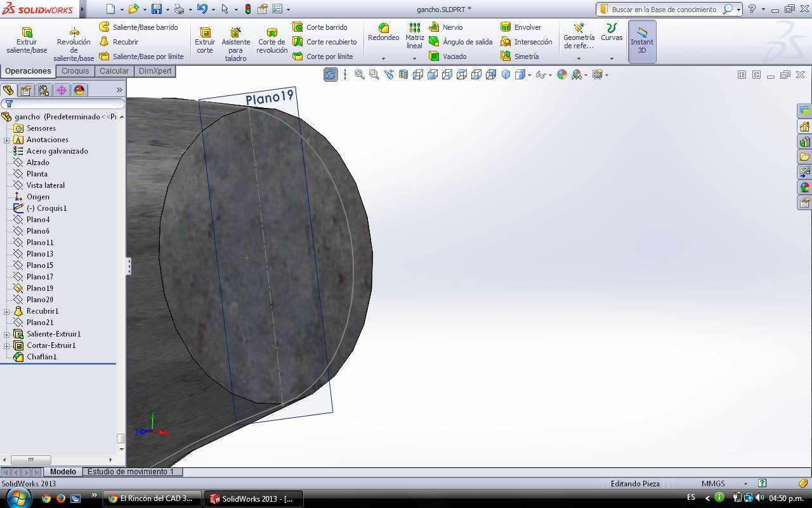This screenshot has width=812, height=508.
Task: Click Zoom to area icon
Action: (374, 74)
